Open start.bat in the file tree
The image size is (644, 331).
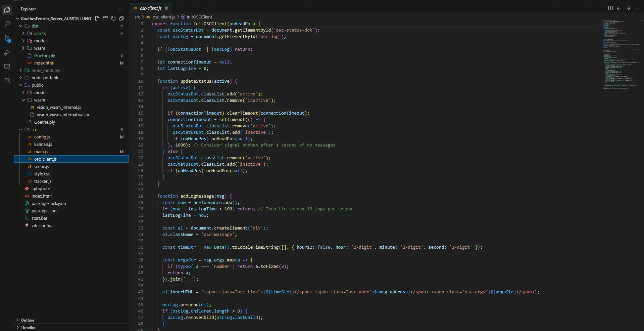71,218
